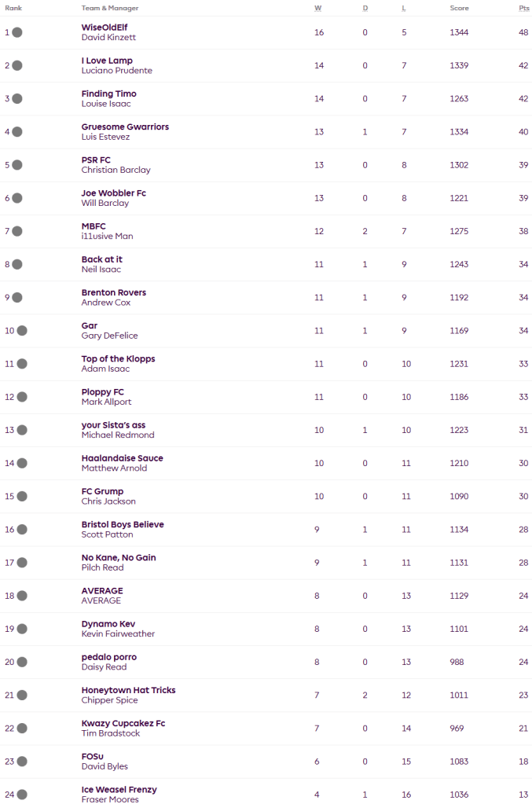532x804 pixels.
Task: Open the WiseOldElf team link
Action: (104, 28)
